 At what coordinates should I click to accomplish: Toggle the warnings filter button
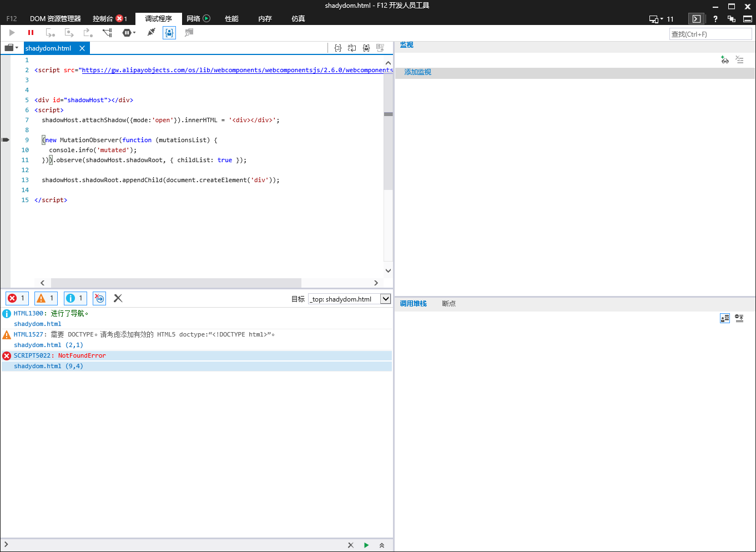[46, 298]
